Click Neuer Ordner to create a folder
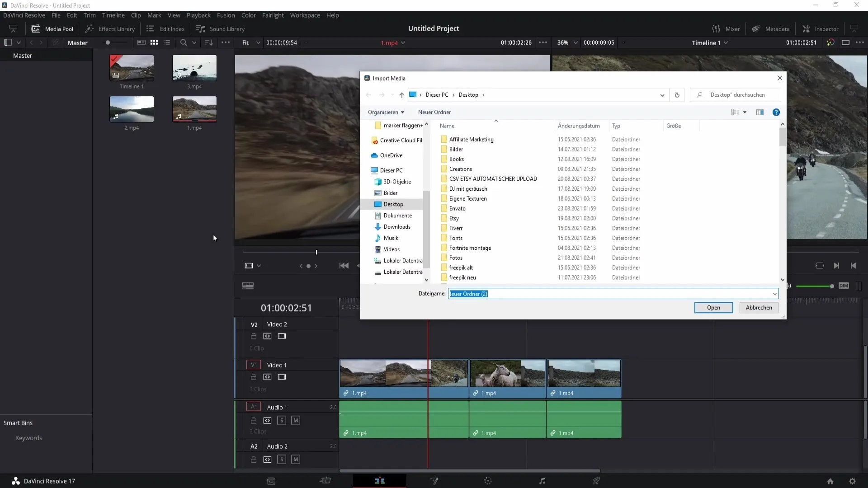The height and width of the screenshot is (488, 868). 434,112
